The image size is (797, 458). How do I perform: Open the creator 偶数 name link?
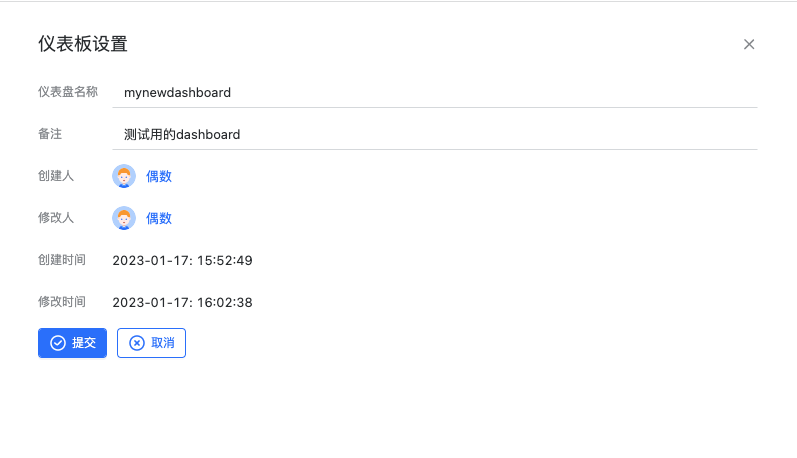click(x=159, y=176)
